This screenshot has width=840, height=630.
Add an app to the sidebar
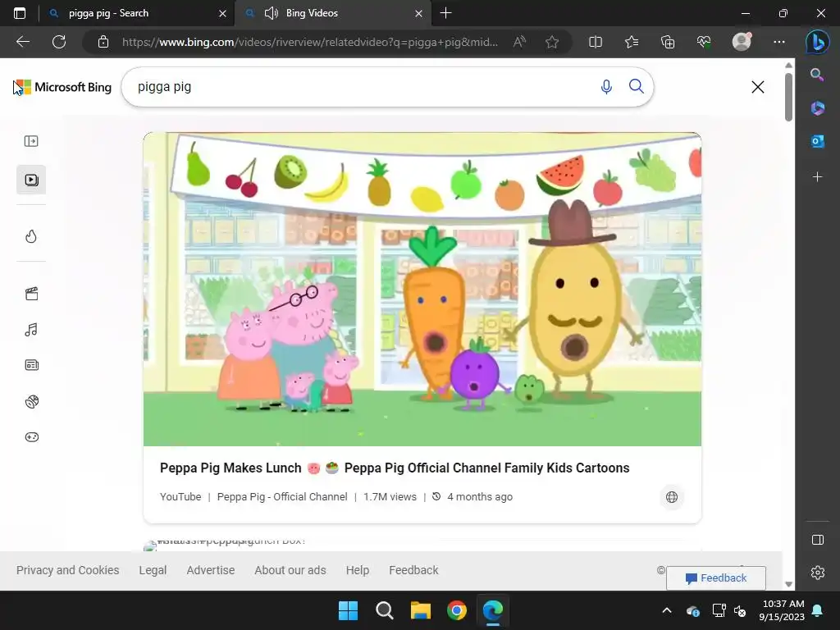tap(817, 177)
